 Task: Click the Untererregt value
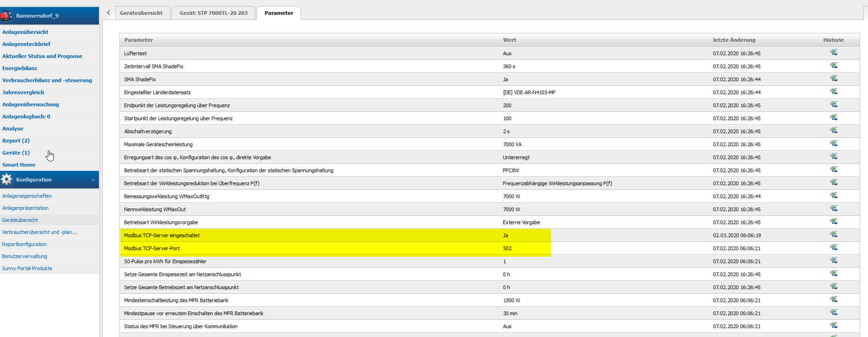click(x=516, y=157)
